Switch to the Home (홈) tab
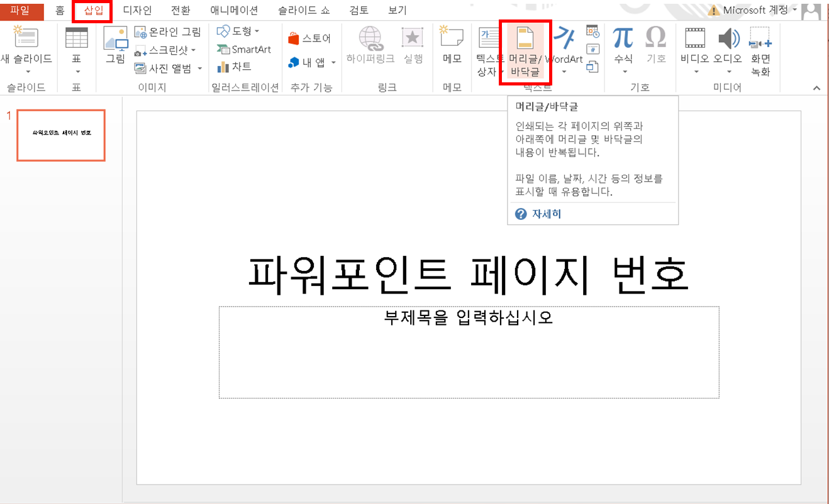The image size is (829, 504). (x=60, y=11)
